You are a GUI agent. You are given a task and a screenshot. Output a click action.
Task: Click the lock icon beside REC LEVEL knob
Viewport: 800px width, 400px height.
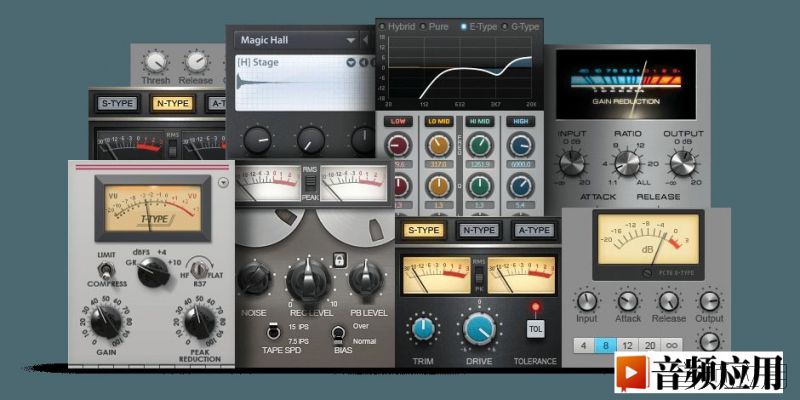pyautogui.click(x=339, y=260)
